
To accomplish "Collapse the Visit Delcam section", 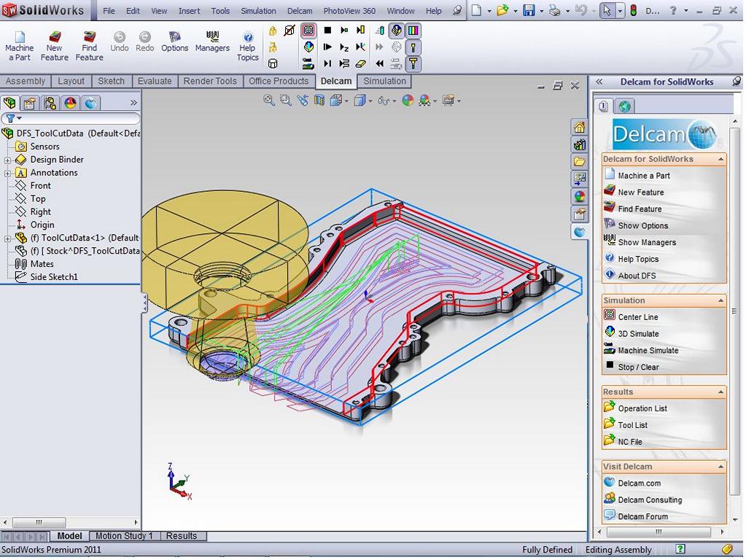I will coord(720,467).
